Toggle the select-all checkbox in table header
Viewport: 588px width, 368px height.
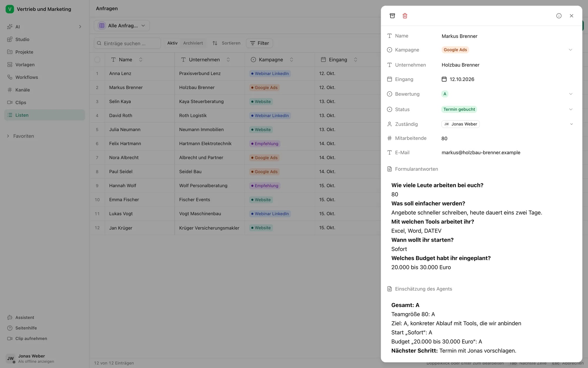pyautogui.click(x=97, y=60)
